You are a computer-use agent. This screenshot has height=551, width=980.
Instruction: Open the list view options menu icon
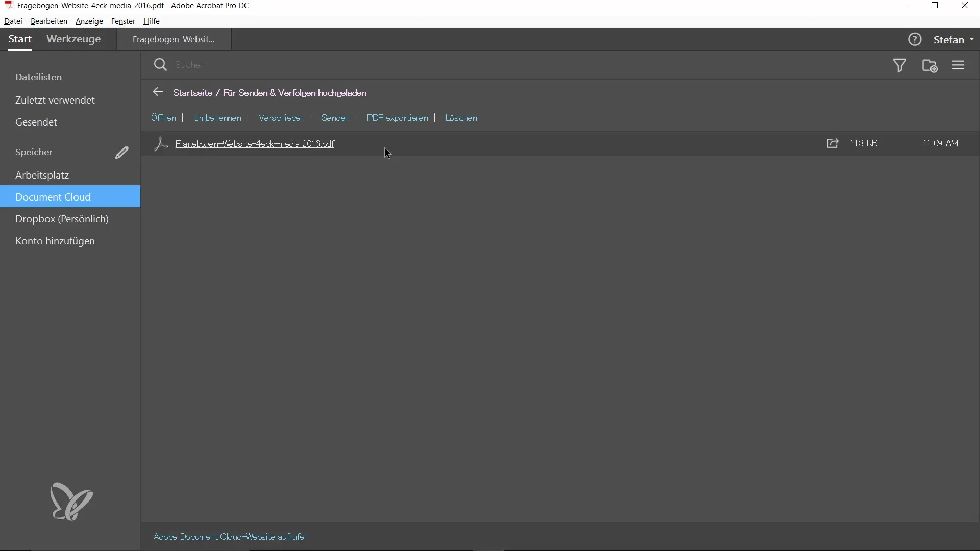tap(958, 65)
